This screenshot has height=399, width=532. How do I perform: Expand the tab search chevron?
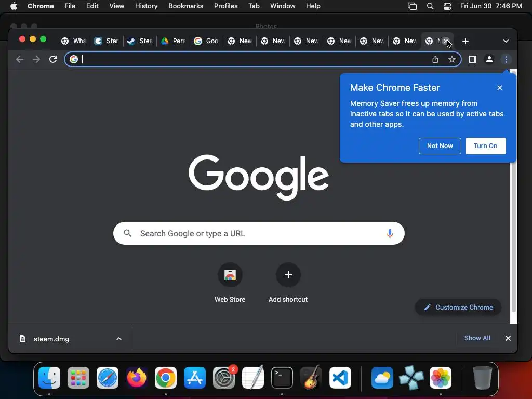pyautogui.click(x=506, y=41)
